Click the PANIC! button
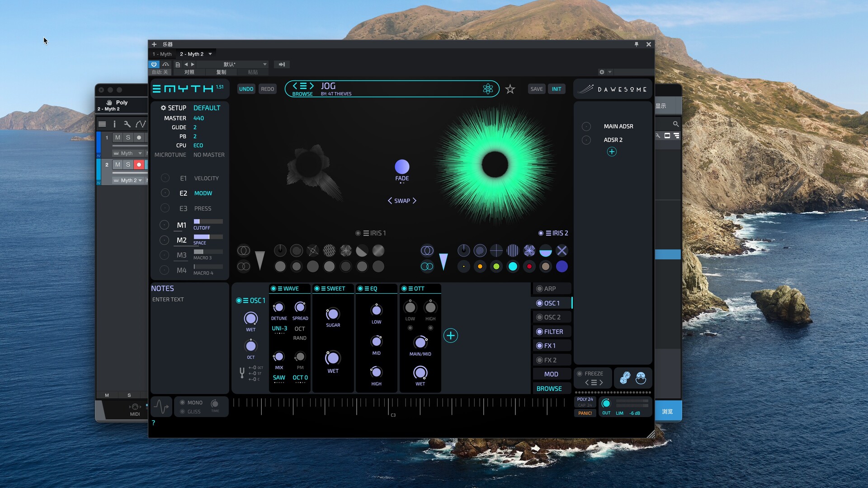Image resolution: width=868 pixels, height=488 pixels. pos(585,413)
